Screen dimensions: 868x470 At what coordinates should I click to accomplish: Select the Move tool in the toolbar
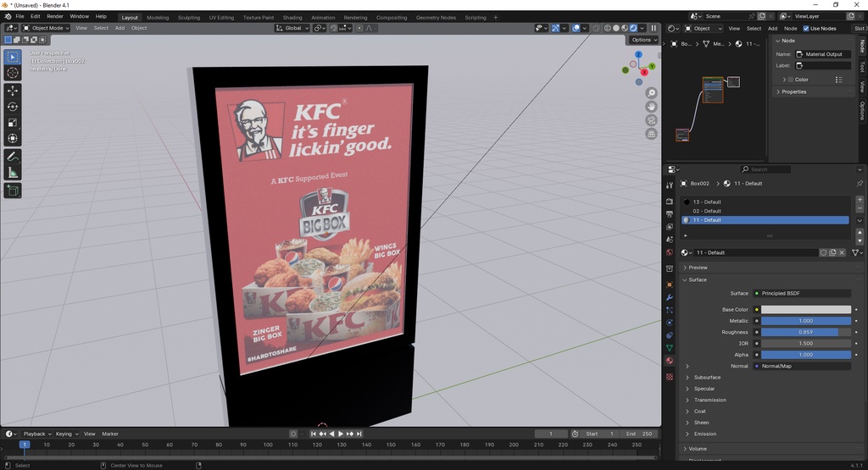[x=13, y=90]
